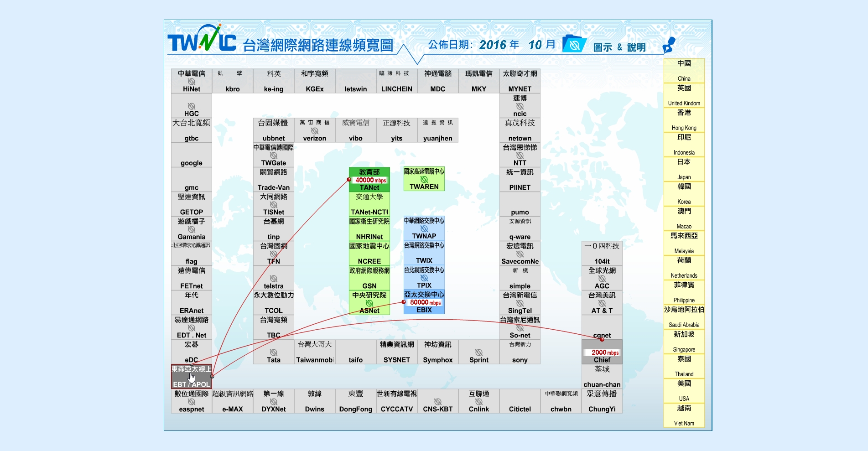Viewport: 868px width, 451px height.
Task: Select the Philippine country box
Action: point(684,292)
